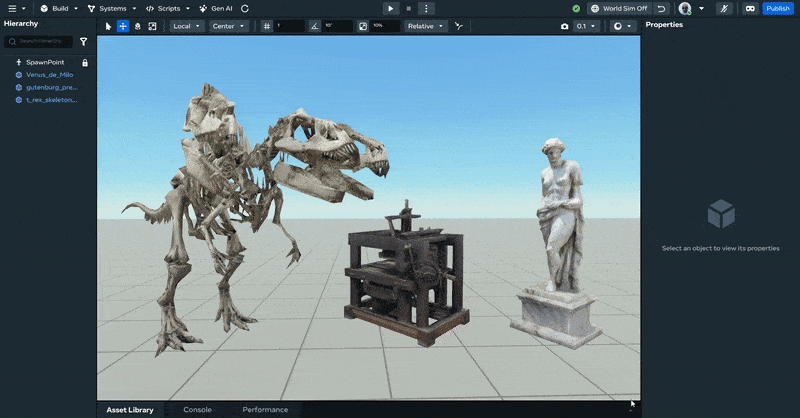The image size is (800, 418).
Task: Select gutenburg_pre... in the Hierarchy
Action: point(52,87)
